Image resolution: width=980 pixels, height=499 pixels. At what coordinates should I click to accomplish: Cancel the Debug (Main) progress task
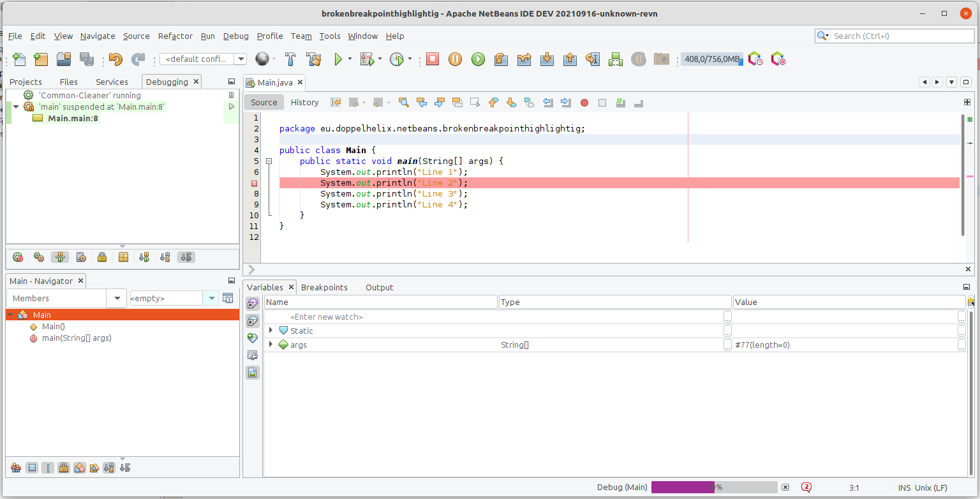[x=785, y=488]
